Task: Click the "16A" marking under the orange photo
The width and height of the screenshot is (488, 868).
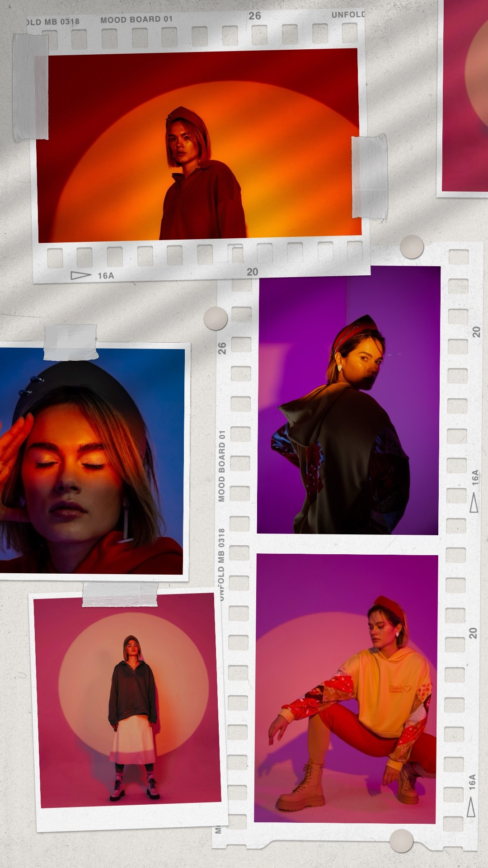Action: (106, 275)
